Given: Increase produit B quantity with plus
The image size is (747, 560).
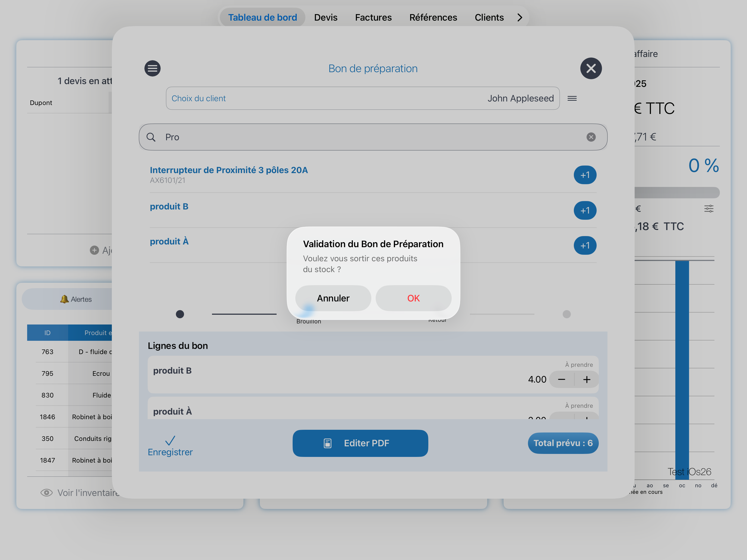Looking at the screenshot, I should [587, 379].
